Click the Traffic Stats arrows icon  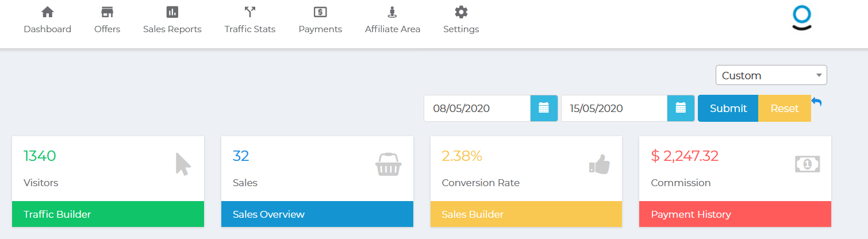click(x=249, y=12)
